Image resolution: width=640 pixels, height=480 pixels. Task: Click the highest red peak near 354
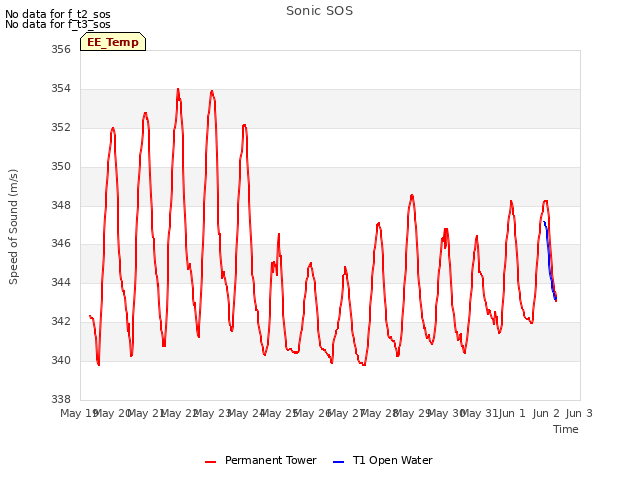tap(178, 89)
